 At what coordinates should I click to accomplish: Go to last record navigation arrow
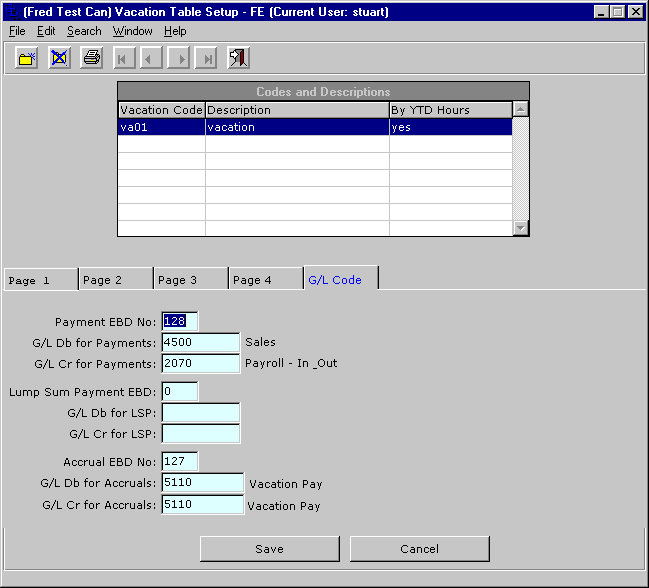[x=208, y=59]
